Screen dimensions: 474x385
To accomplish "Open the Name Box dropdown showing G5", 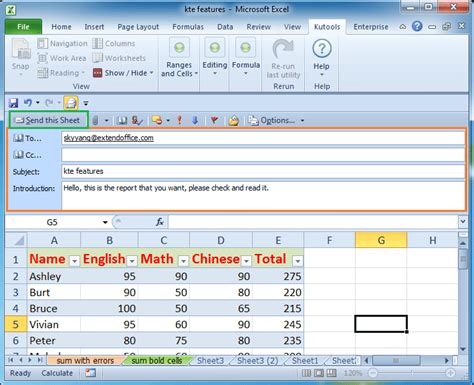I will pyautogui.click(x=105, y=222).
